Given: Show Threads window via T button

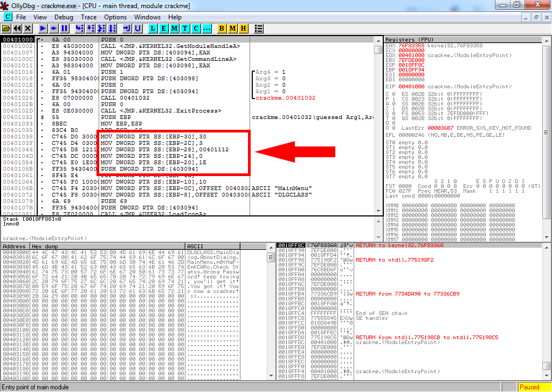Looking at the screenshot, I should [x=185, y=28].
